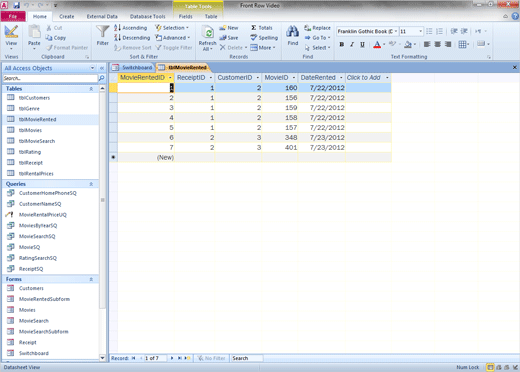Switch to the Create ribbon tab
This screenshot has width=520, height=372.
(67, 16)
